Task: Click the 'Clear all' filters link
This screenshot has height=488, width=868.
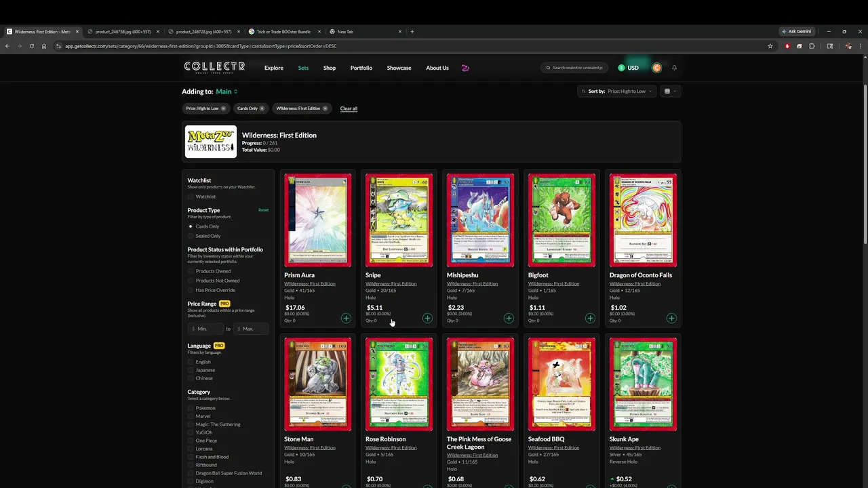Action: [x=349, y=108]
